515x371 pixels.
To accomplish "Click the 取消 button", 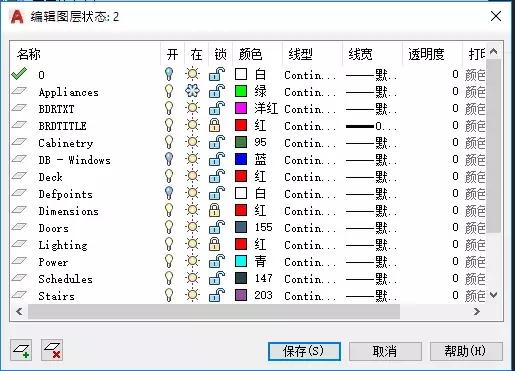I will click(x=385, y=351).
